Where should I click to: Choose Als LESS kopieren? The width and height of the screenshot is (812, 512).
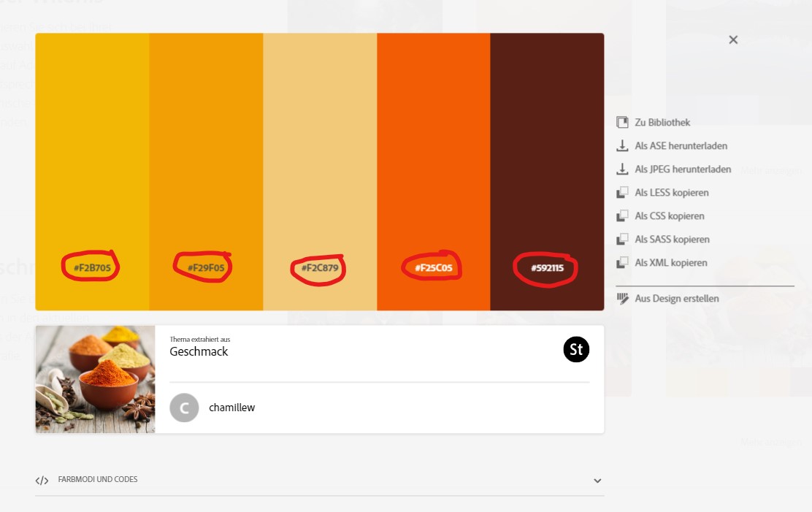tap(672, 192)
